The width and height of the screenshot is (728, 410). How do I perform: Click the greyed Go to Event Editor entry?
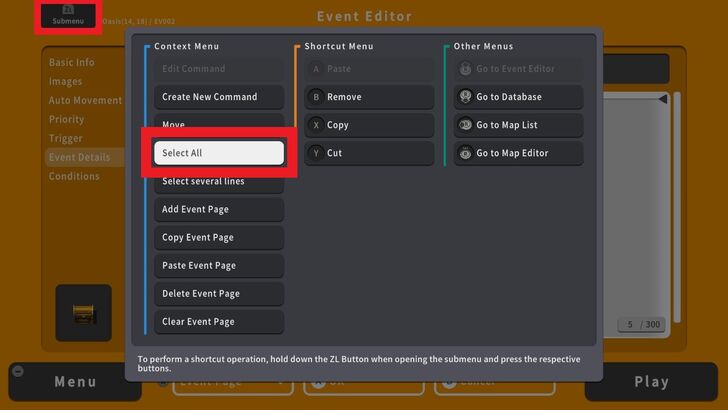[x=518, y=69]
